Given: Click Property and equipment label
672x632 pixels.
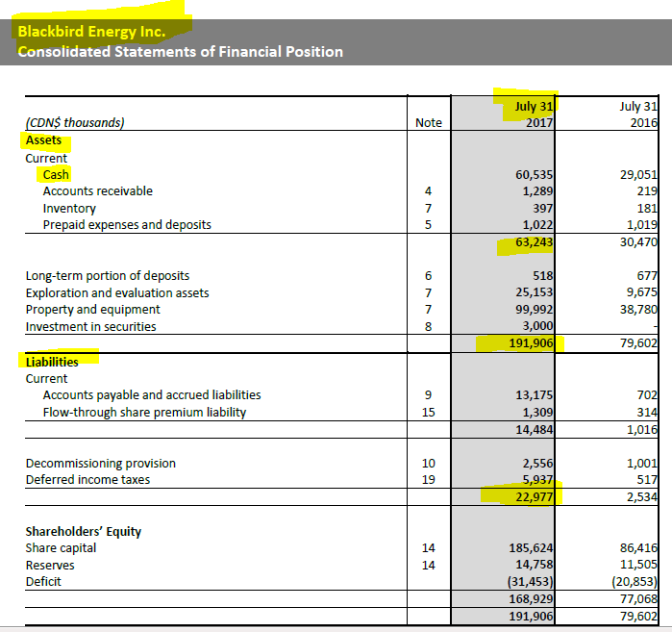Looking at the screenshot, I should [92, 310].
